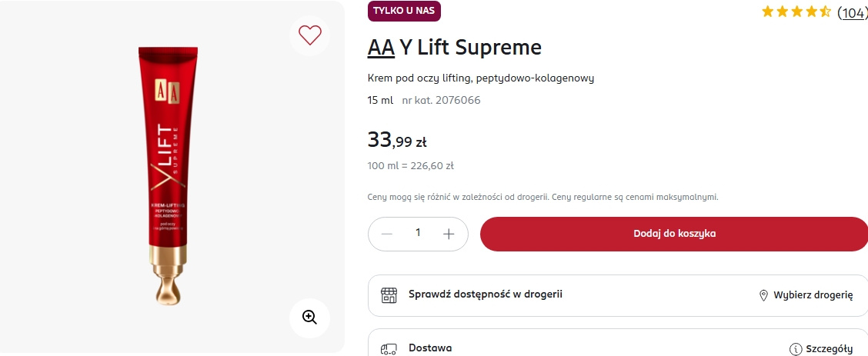This screenshot has width=868, height=356.
Task: Expand the Dostawa section label
Action: click(430, 348)
